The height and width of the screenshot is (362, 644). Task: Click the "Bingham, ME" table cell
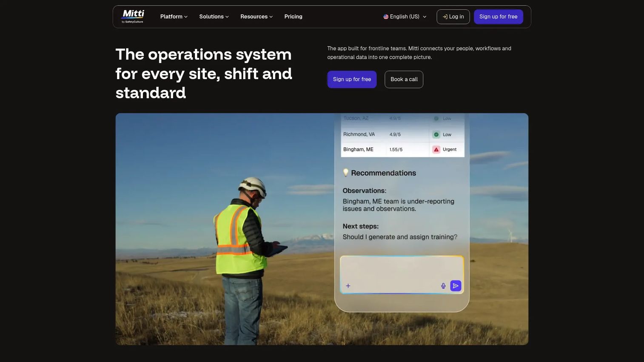tap(358, 149)
